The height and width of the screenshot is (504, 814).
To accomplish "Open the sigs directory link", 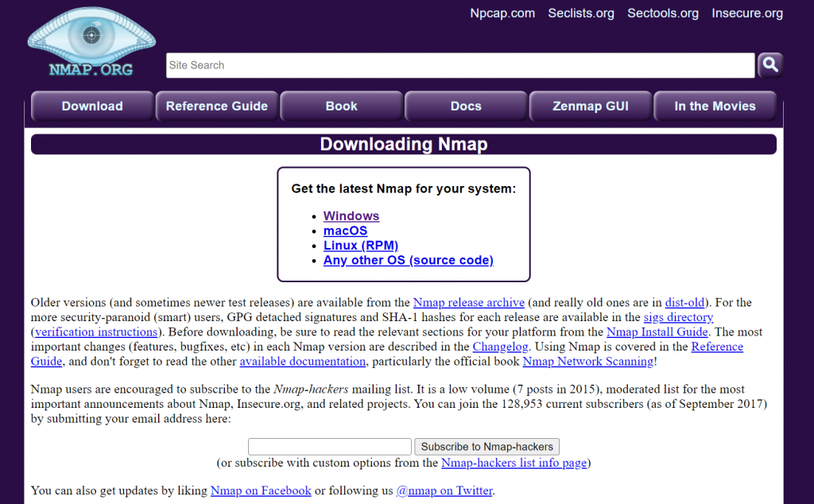I will (x=679, y=317).
